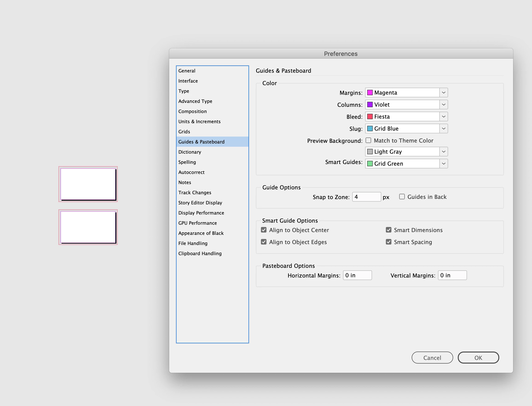
Task: Open the Light Gray preview background dropdown
Action: pyautogui.click(x=443, y=152)
